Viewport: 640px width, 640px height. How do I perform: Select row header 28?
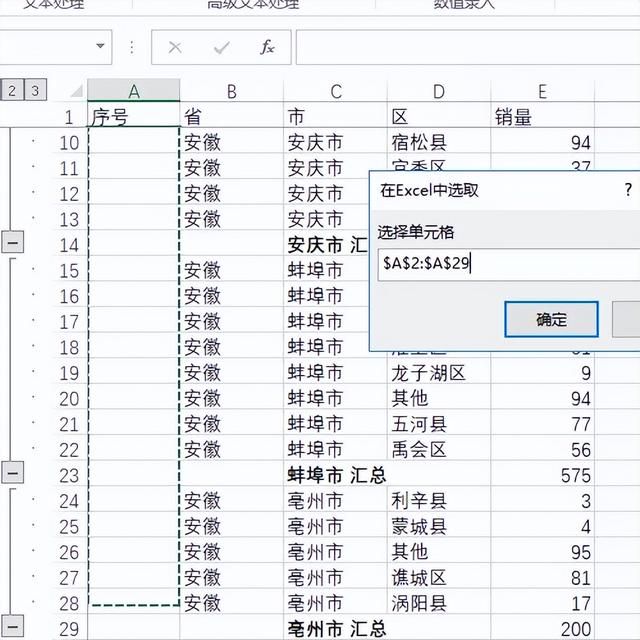coord(69,604)
